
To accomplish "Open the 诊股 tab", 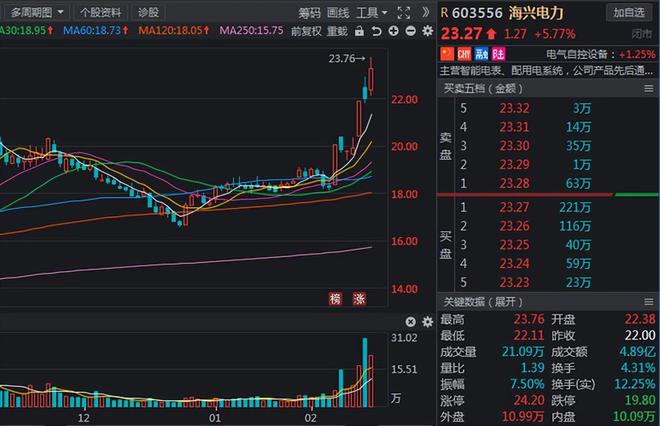I will click(147, 12).
